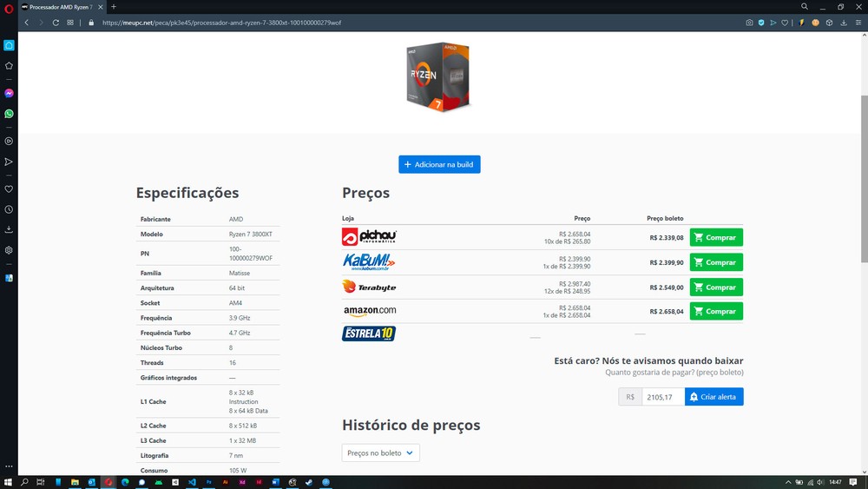Open bookmarks star icon in sidebar

coord(9,66)
